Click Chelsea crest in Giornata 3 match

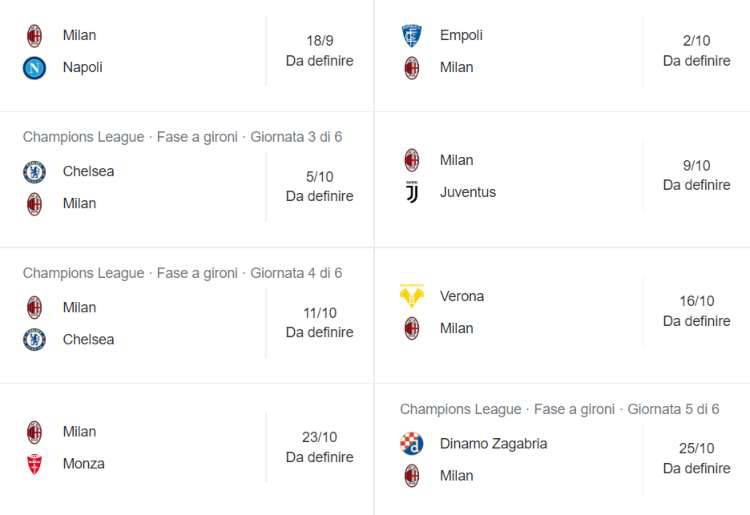(34, 171)
